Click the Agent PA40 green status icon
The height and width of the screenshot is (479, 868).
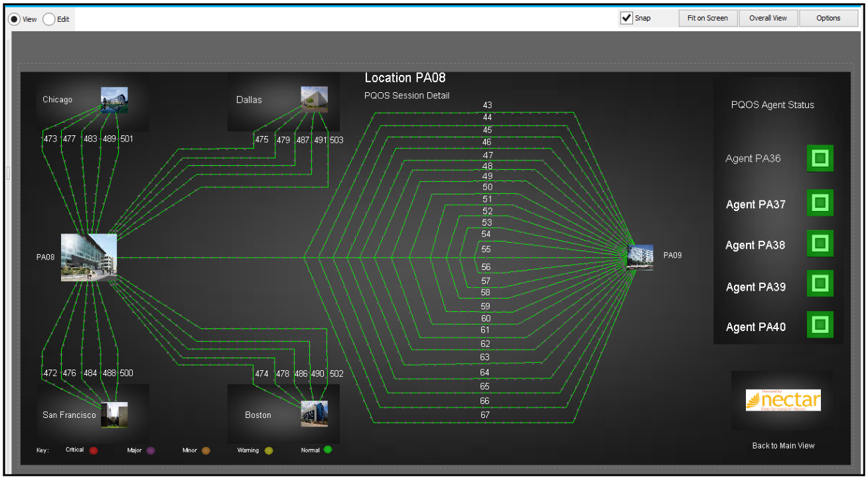(x=820, y=324)
